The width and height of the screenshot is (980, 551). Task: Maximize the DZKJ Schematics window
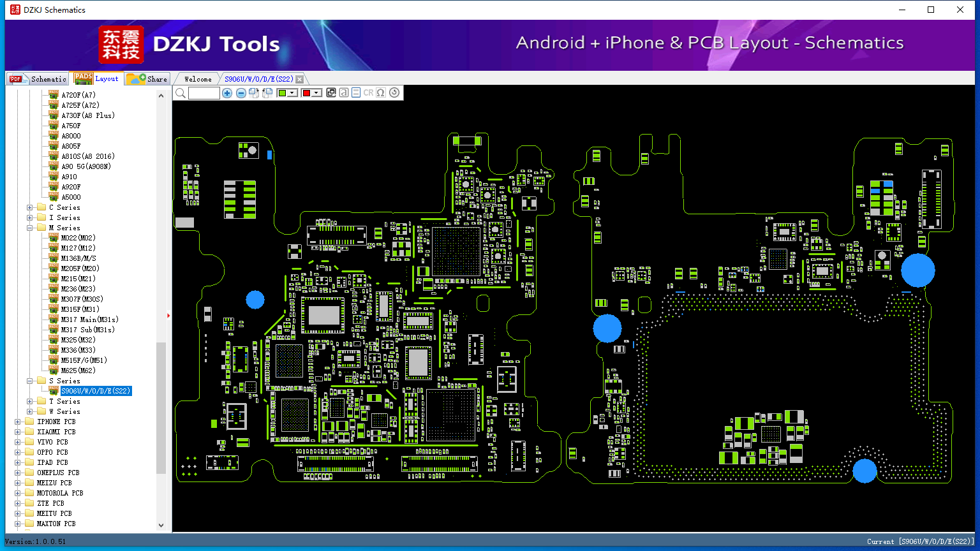tap(931, 10)
